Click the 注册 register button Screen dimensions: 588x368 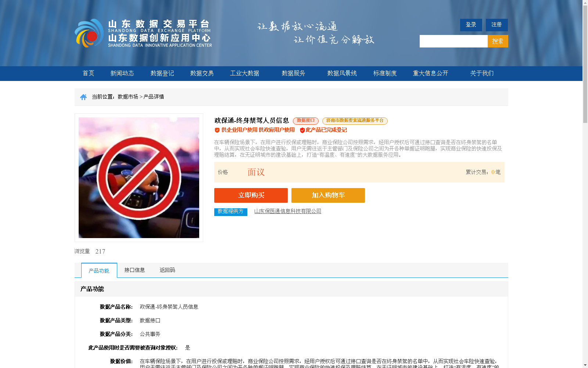497,25
